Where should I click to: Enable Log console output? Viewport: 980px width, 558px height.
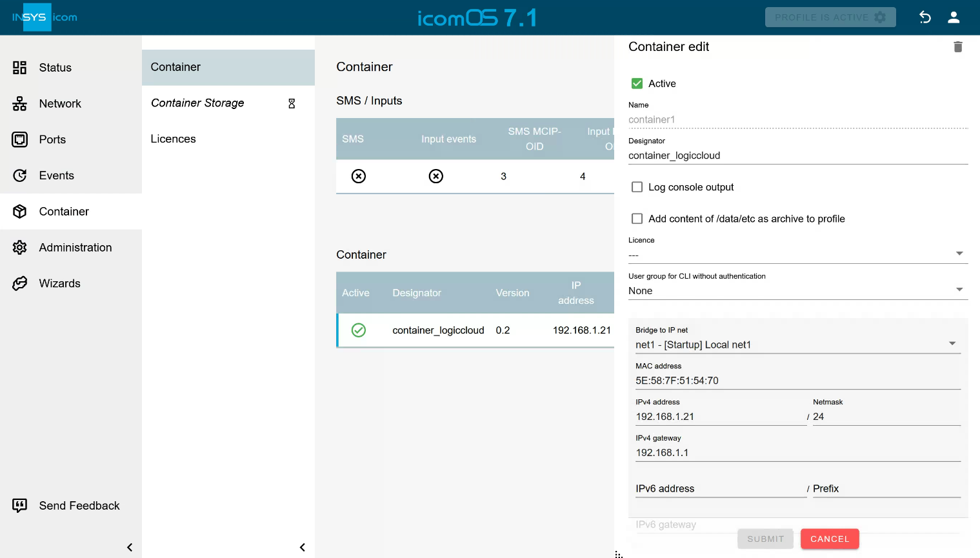(x=637, y=187)
